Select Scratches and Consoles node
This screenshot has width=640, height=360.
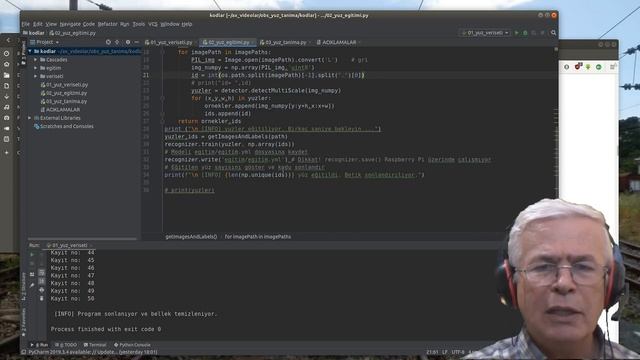pos(64,127)
